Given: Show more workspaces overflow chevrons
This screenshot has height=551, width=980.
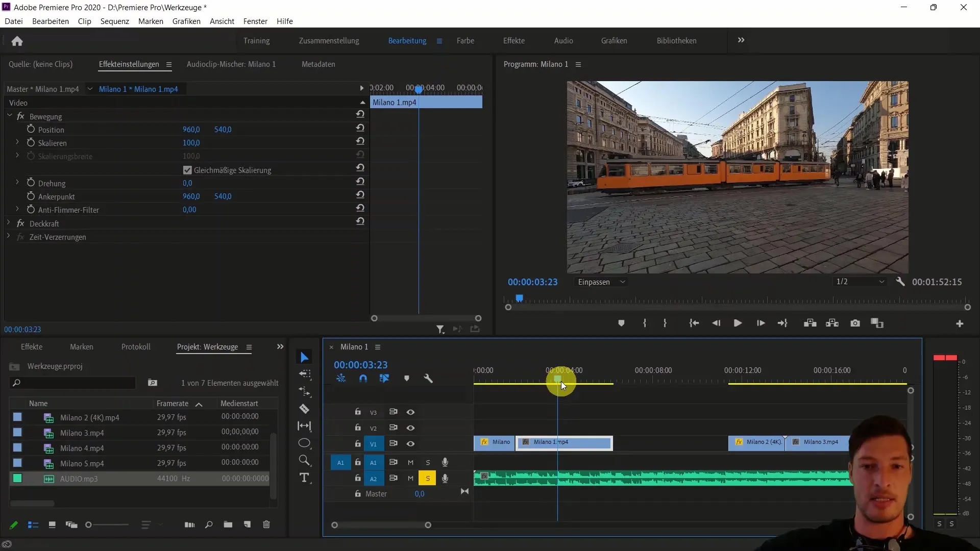Looking at the screenshot, I should coord(741,40).
